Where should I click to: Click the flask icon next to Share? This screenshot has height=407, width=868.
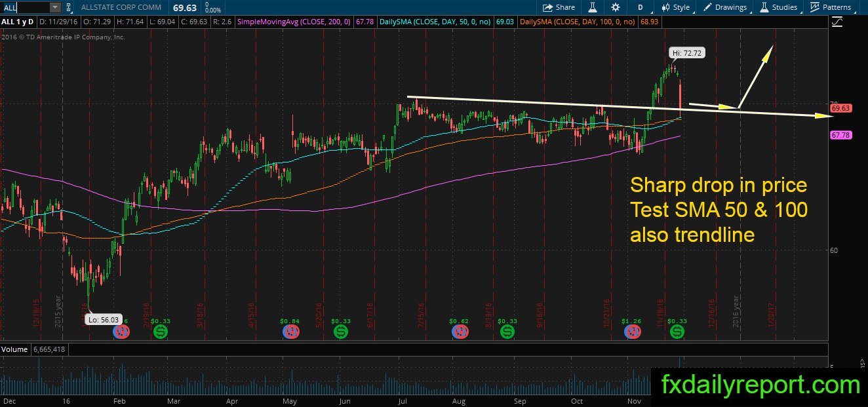[591, 7]
